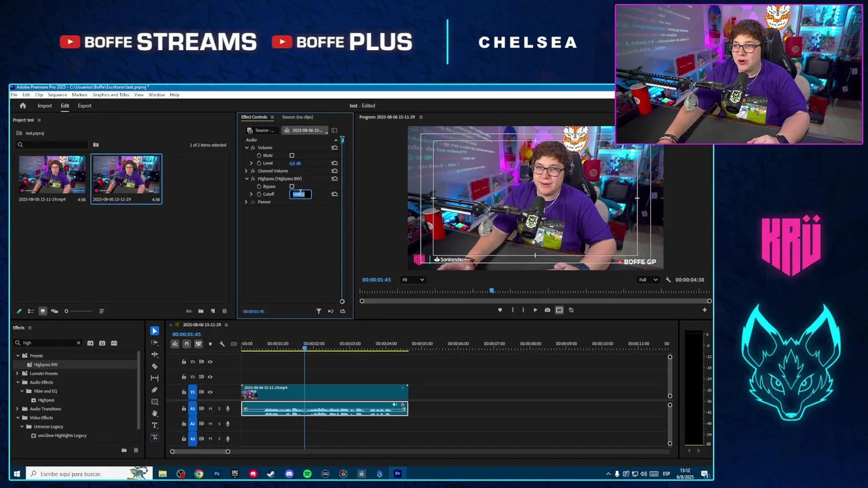Select the Razor tool

155,366
